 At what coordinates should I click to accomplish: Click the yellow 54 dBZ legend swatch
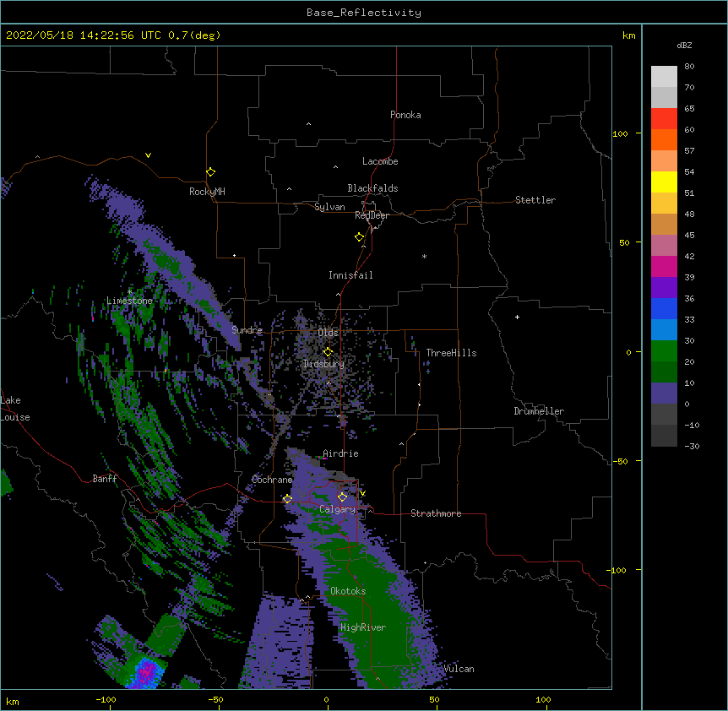pyautogui.click(x=664, y=182)
